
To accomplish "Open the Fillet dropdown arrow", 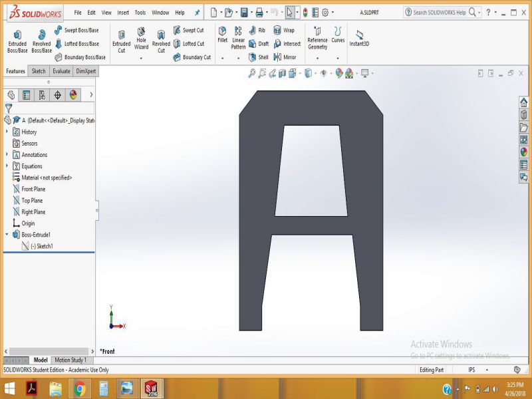I will [223, 59].
